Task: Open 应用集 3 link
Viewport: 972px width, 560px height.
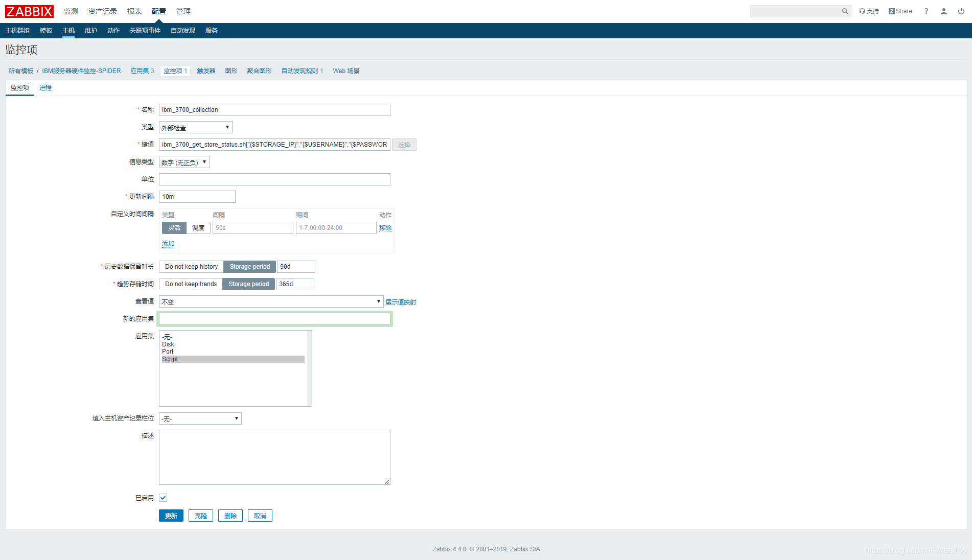Action: click(x=142, y=71)
